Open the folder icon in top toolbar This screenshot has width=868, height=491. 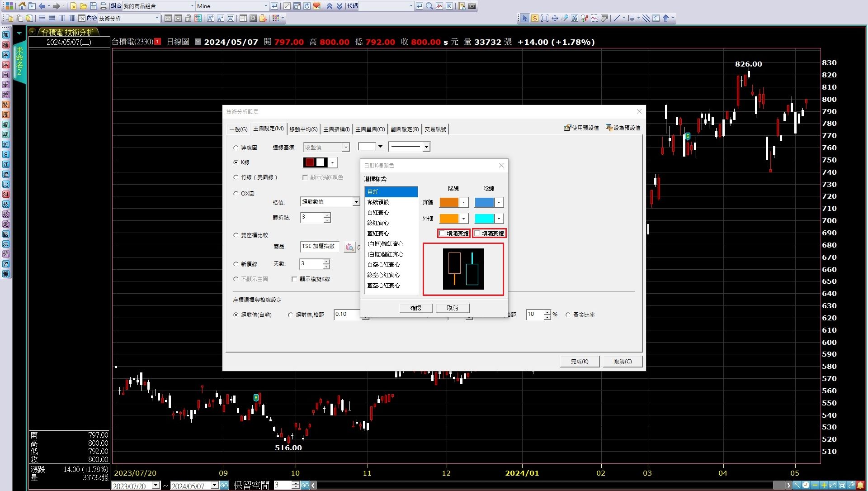click(x=83, y=6)
